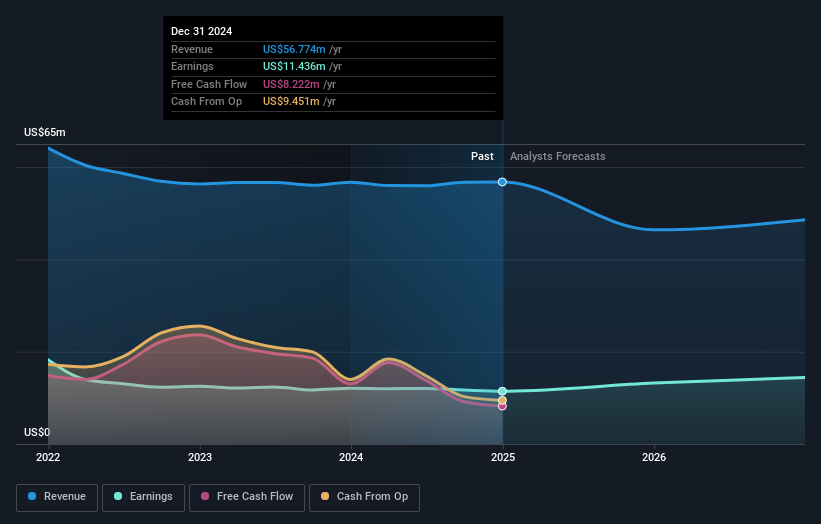The width and height of the screenshot is (821, 524).
Task: Toggle the Revenue legend button
Action: pyautogui.click(x=57, y=497)
